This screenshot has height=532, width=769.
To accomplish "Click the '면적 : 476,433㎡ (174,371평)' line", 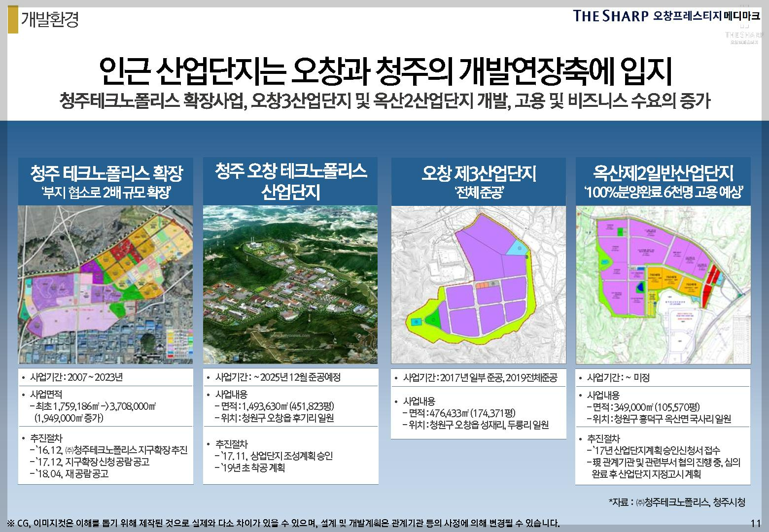I will (x=458, y=413).
